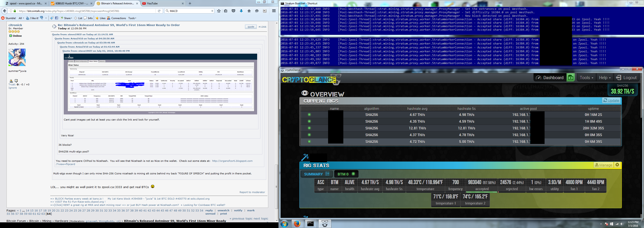
Task: Open the Dashboard in cryptoGlance
Action: click(x=550, y=78)
